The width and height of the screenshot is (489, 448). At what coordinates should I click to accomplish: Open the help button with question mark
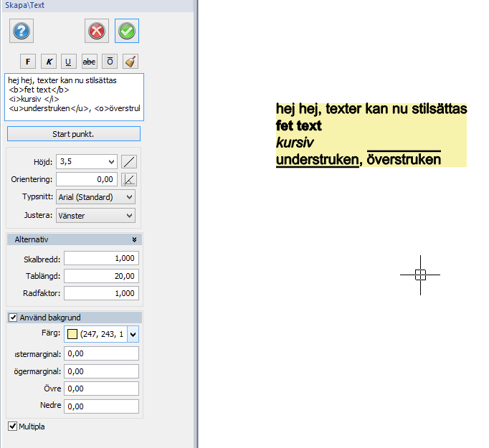[22, 31]
